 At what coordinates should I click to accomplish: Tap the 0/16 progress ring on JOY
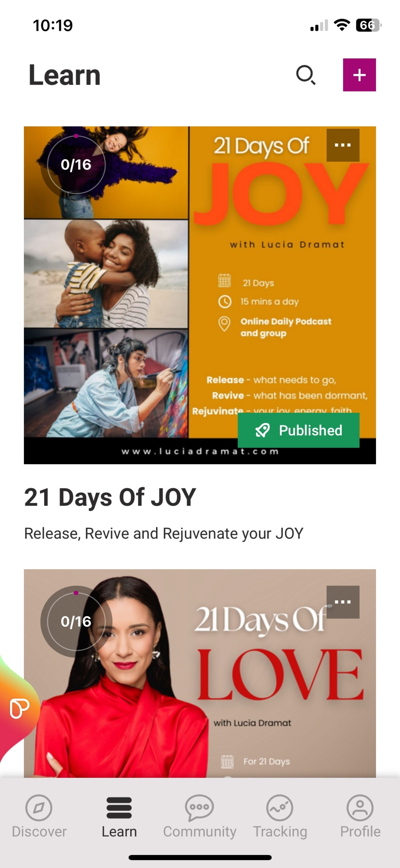76,165
